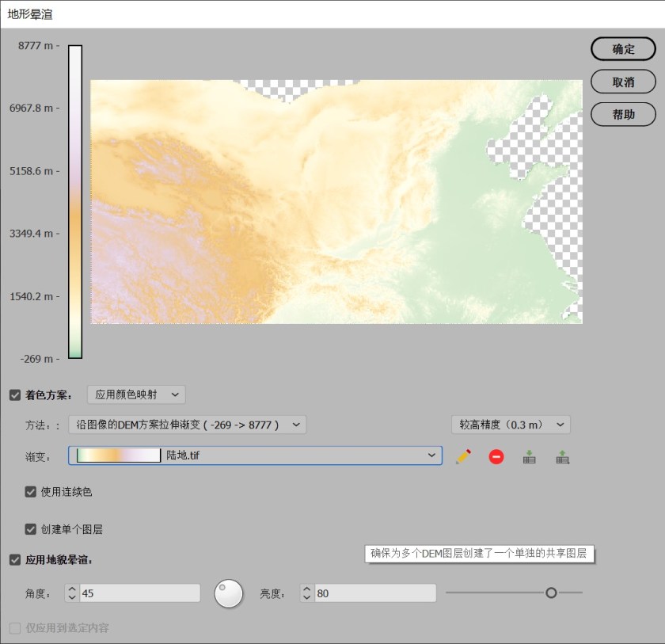The width and height of the screenshot is (665, 644).
Task: Click the 亮度 slider handle
Action: coord(551,593)
